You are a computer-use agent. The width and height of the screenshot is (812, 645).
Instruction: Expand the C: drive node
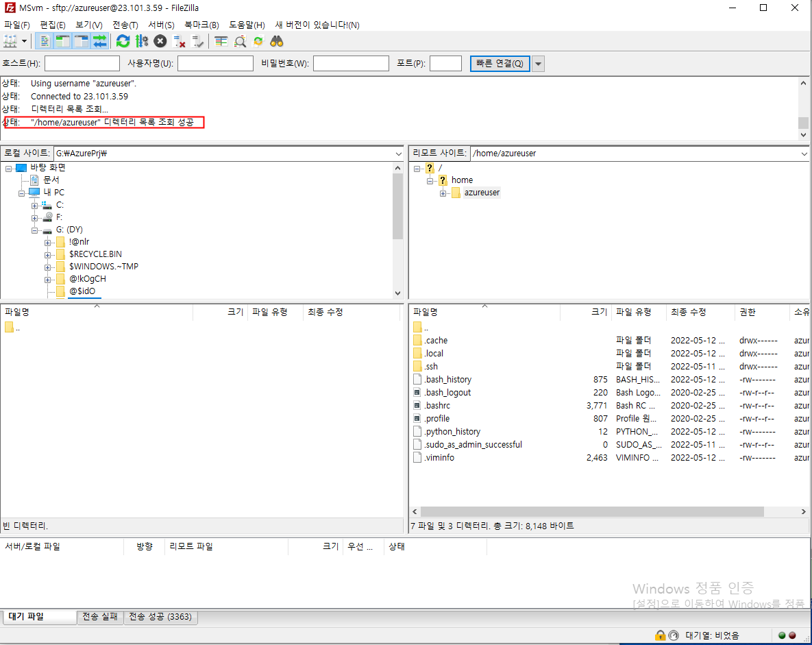(x=35, y=206)
